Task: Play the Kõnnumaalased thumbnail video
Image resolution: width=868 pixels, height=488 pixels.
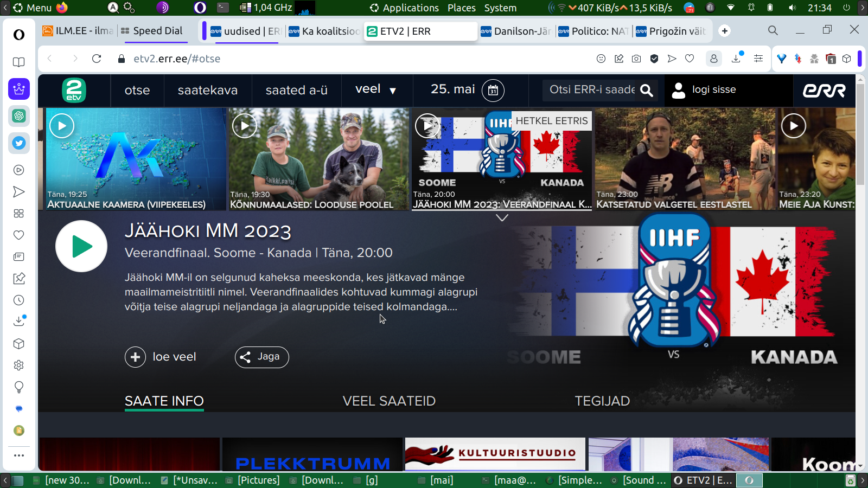Action: pyautogui.click(x=245, y=126)
